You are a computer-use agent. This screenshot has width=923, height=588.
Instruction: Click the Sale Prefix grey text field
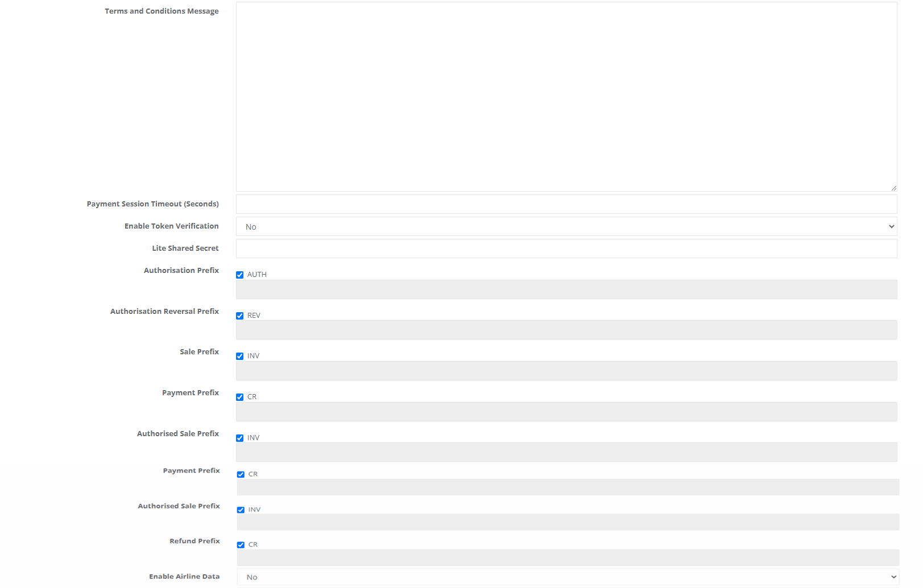coord(566,371)
